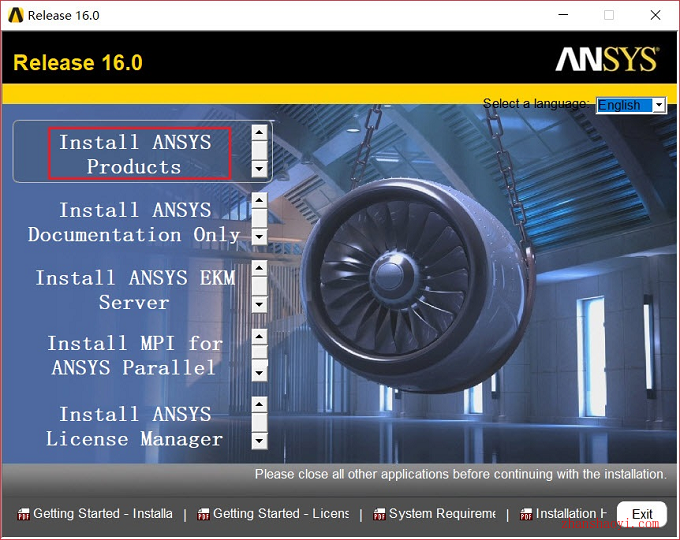The image size is (680, 540).
Task: Click down arrow beside Install ANSYS Products
Action: pos(259,168)
